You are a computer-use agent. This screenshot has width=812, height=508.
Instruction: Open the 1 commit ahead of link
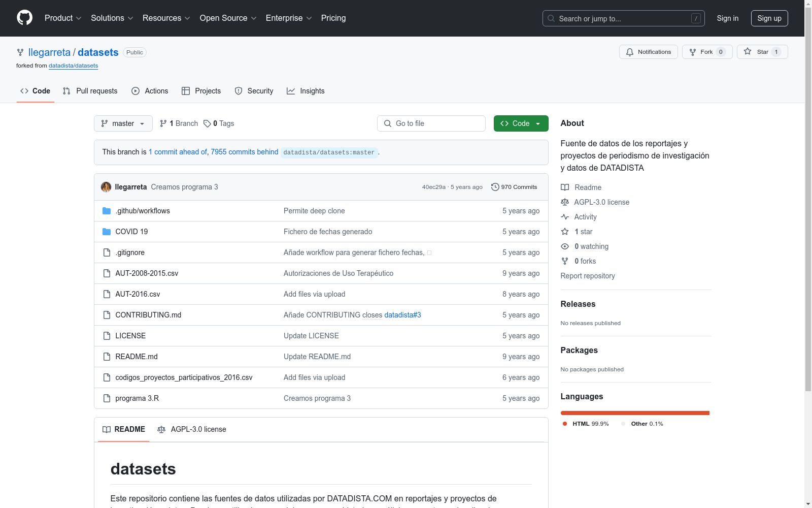tap(178, 152)
